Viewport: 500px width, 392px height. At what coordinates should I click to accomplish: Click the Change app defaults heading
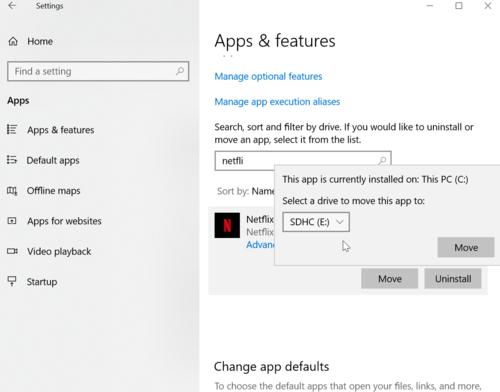point(271,366)
